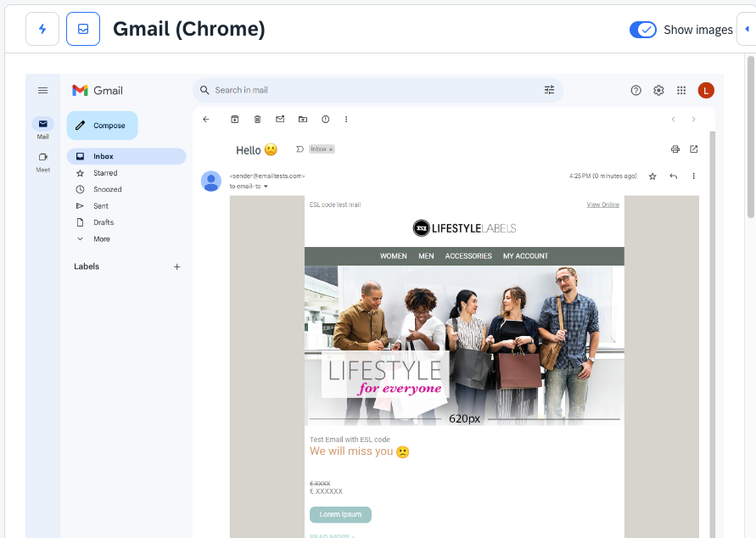Toggle the Show images switch
This screenshot has height=538, width=756.
tap(642, 30)
